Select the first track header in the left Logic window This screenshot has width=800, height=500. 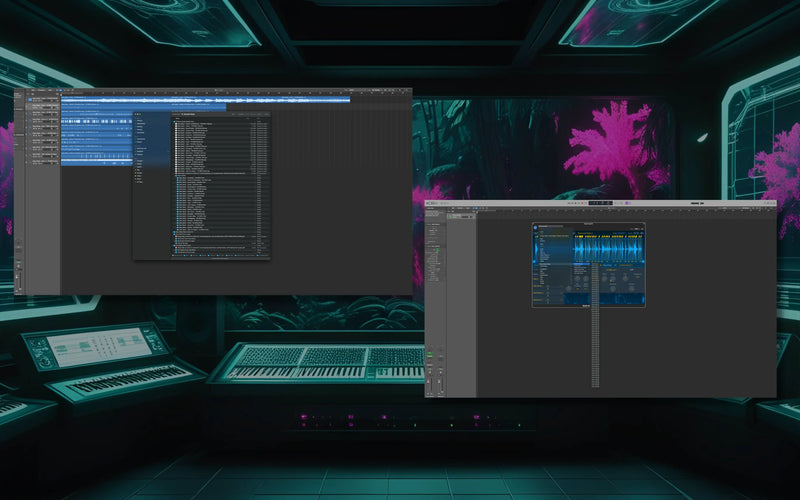(x=43, y=101)
